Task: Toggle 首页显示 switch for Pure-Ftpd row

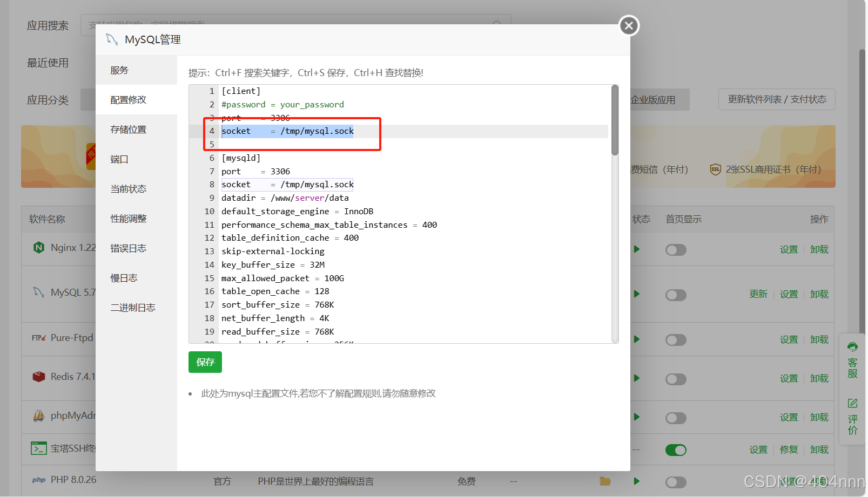Action: click(676, 340)
